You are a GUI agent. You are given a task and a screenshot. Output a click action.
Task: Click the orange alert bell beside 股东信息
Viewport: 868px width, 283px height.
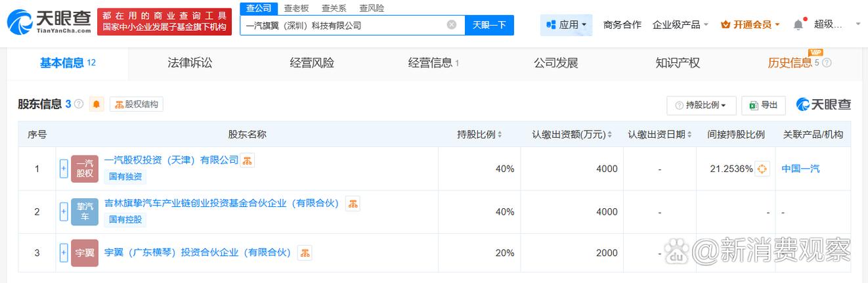pos(97,104)
